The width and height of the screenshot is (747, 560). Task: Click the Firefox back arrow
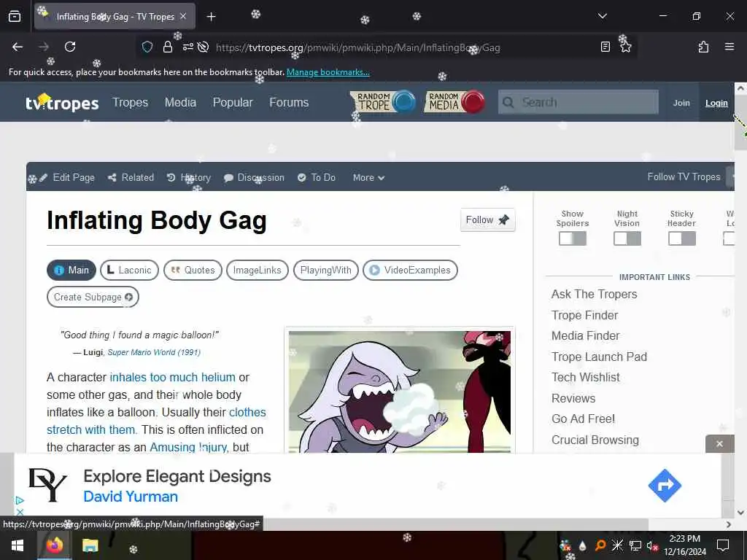[18, 47]
